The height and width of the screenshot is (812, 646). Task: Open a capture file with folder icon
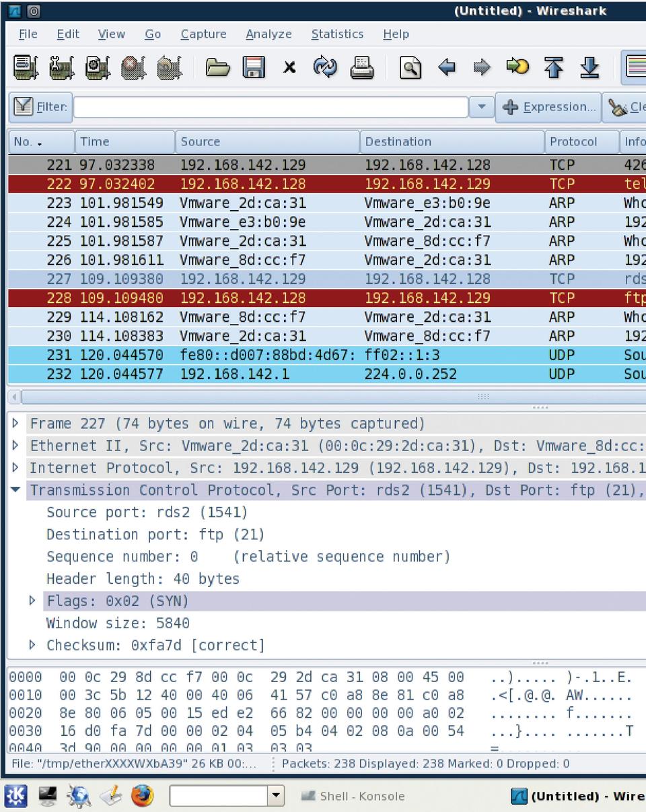(x=217, y=67)
